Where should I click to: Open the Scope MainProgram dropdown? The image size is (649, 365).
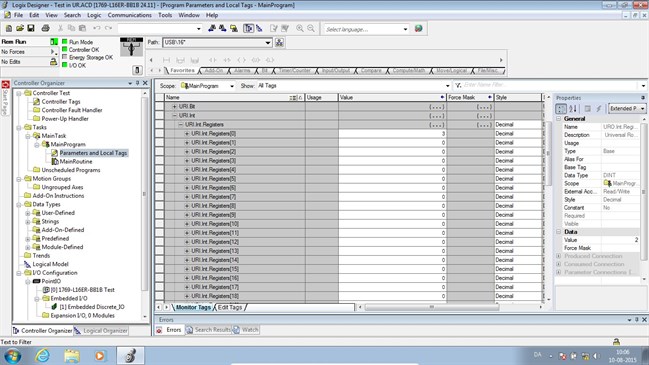232,86
